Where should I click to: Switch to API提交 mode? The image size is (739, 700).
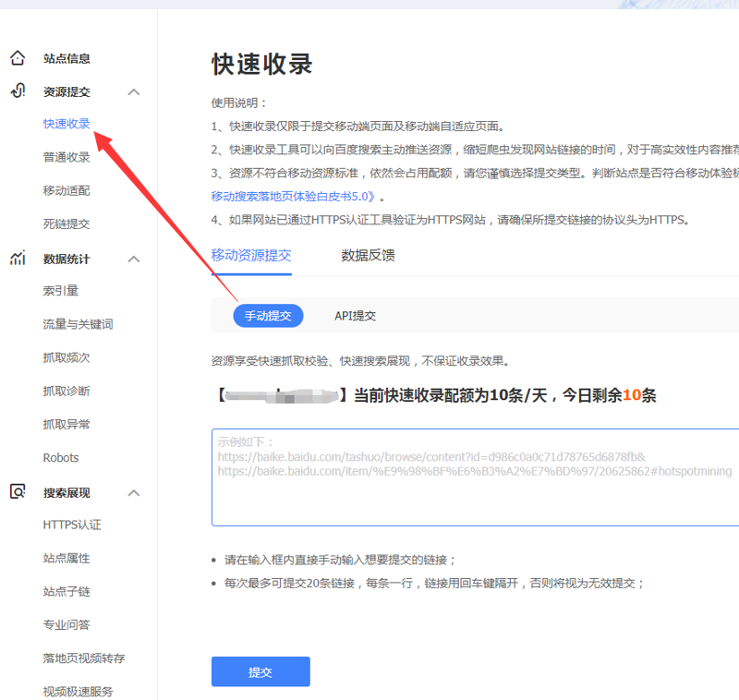(x=355, y=316)
